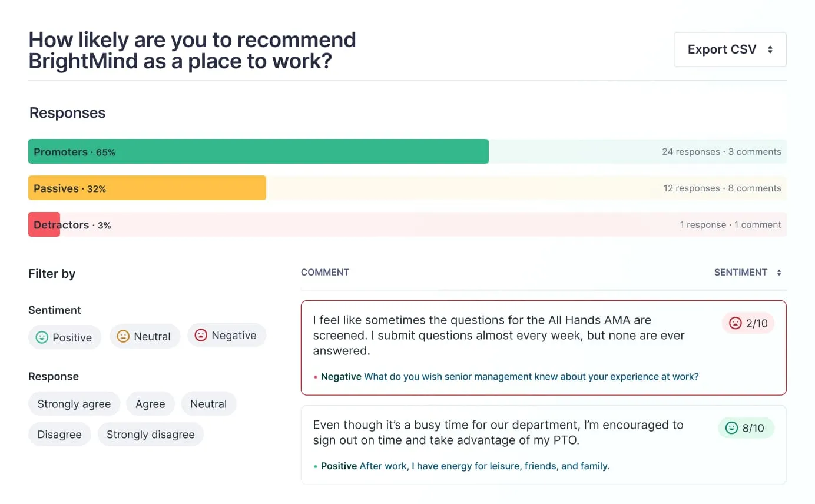Click the yellow Passives 32% bar
The height and width of the screenshot is (504, 815).
pos(147,188)
